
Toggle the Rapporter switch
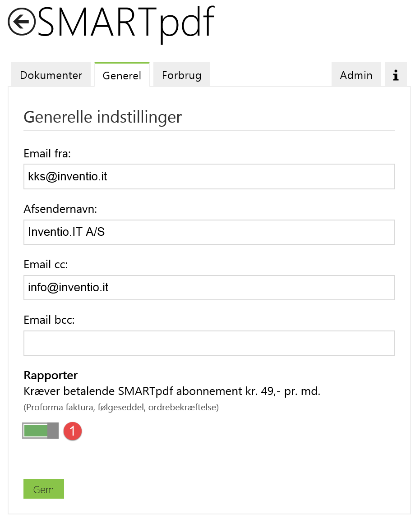[41, 431]
